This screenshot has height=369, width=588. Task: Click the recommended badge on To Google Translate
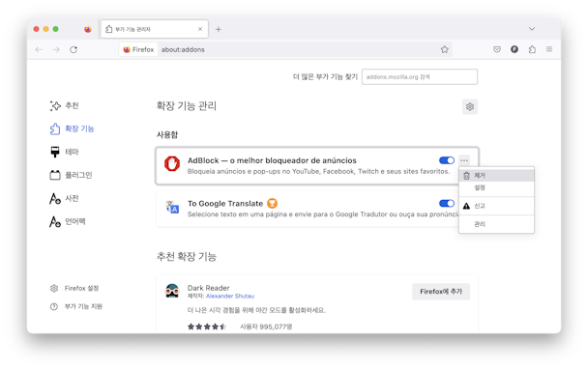[273, 204]
